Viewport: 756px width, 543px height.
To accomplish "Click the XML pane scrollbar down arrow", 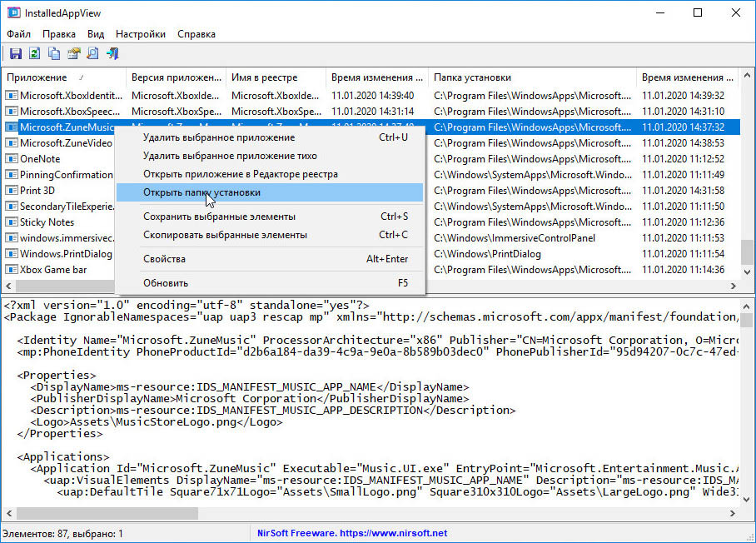I will 747,500.
